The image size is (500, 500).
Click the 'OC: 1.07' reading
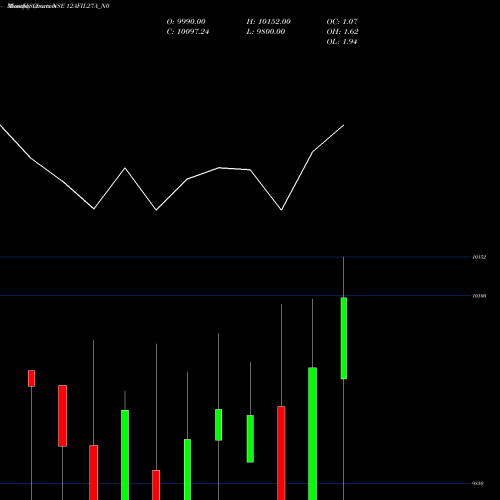pos(342,22)
